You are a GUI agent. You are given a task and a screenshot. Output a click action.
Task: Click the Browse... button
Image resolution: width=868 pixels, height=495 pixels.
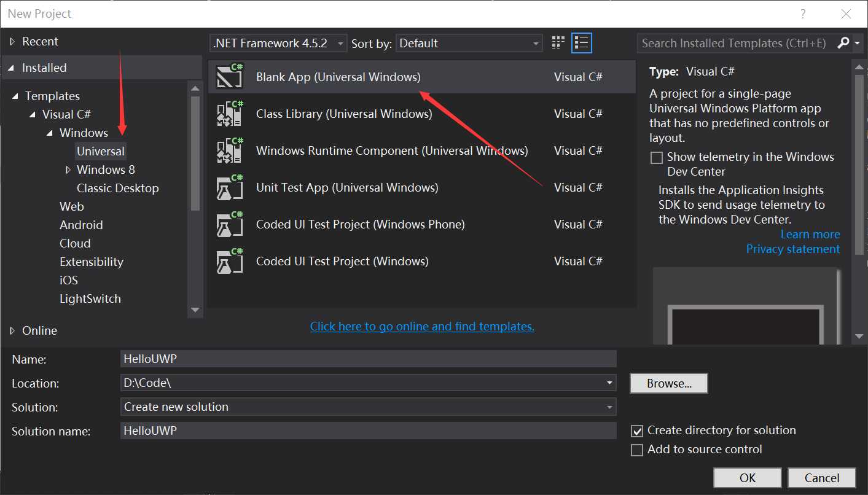tap(669, 383)
